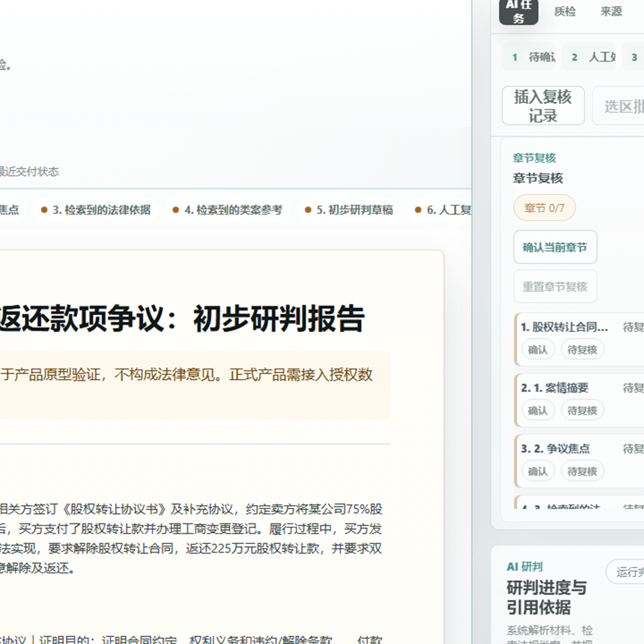The width and height of the screenshot is (644, 644).
Task: Jump to section 3. 检索到的法律依据
Action: click(x=96, y=210)
